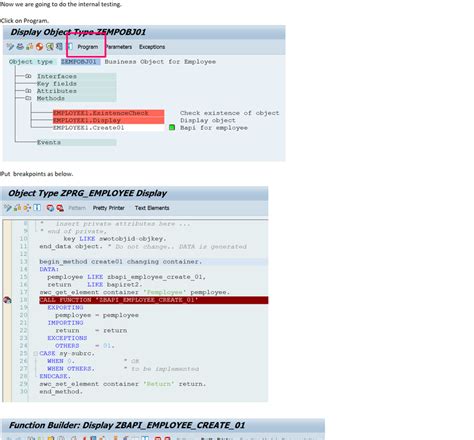
Task: Click the EXPORTING keyword on line 19
Action: pos(65,307)
